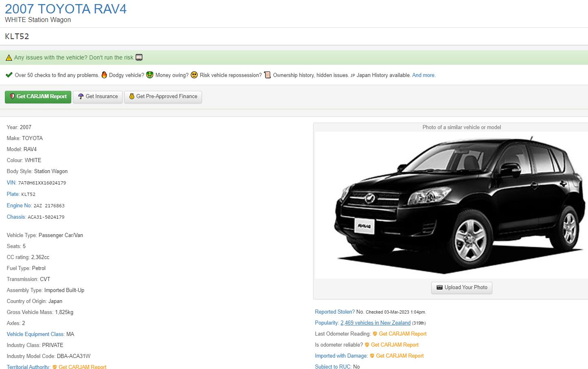Click the shield icon beside 'Is odometer reliable?'
This screenshot has height=369, width=588.
coord(367,345)
